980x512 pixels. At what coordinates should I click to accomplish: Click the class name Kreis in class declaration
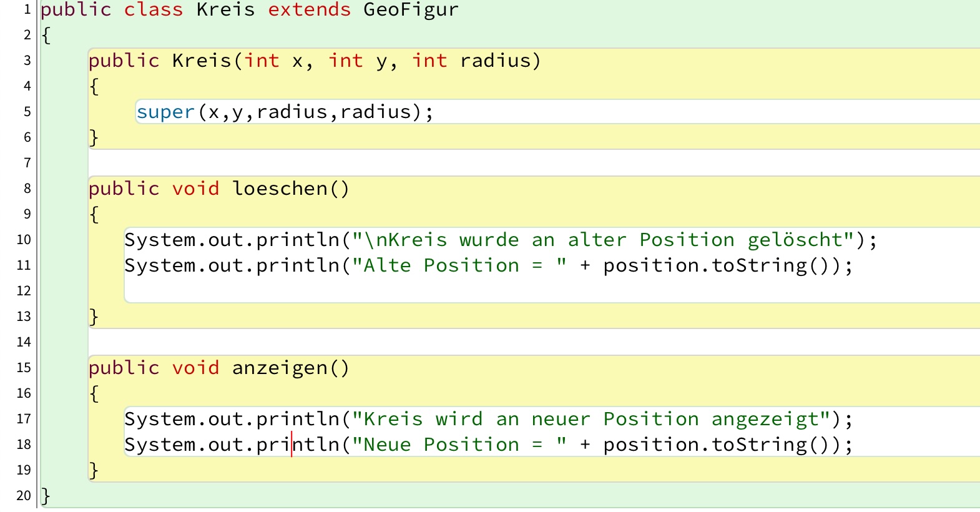click(x=225, y=10)
